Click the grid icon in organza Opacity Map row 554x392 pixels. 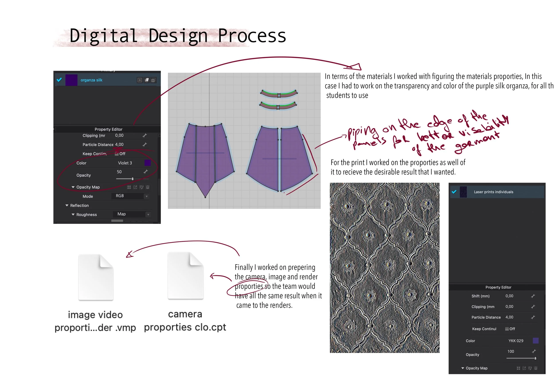[129, 187]
